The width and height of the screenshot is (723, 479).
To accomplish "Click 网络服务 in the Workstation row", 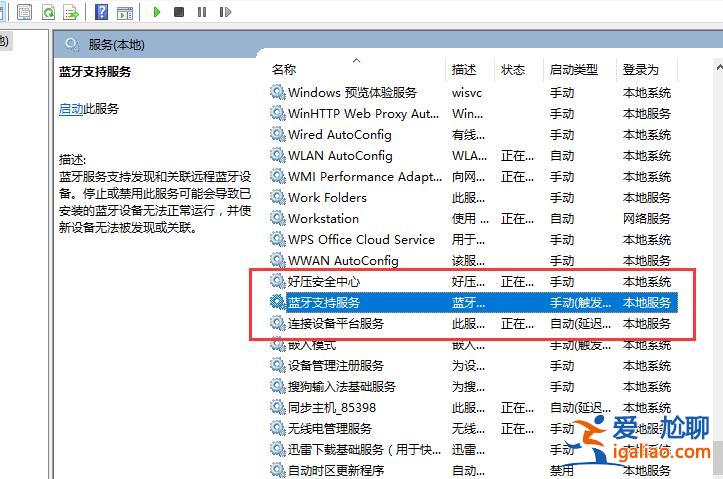I will tap(646, 219).
